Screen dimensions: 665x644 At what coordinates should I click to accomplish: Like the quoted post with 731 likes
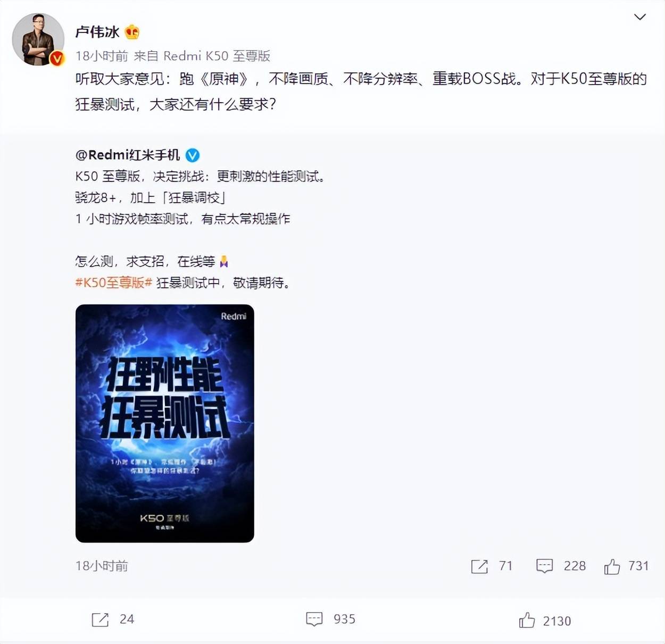click(612, 566)
